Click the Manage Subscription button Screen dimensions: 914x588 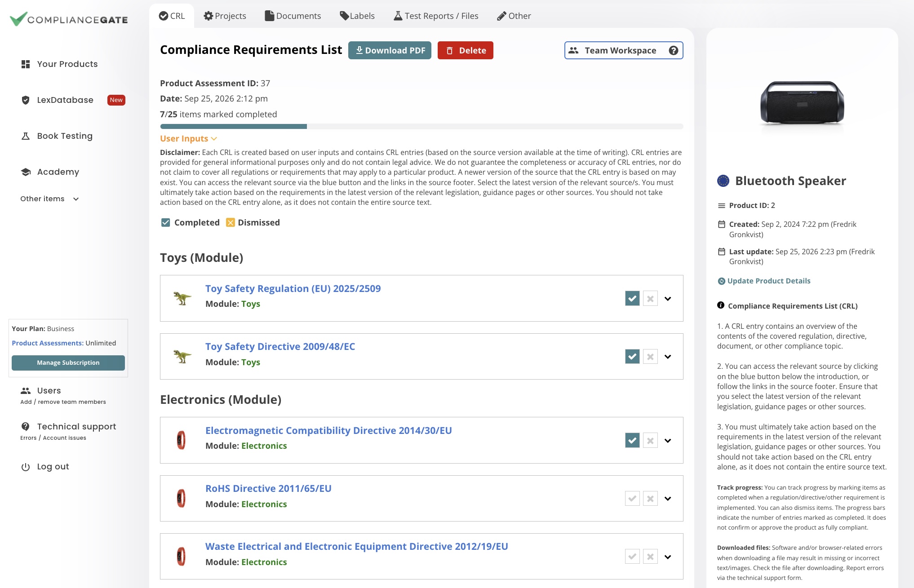coord(68,363)
